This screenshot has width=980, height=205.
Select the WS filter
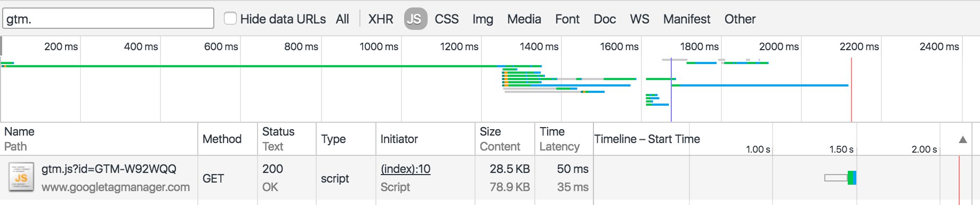tap(639, 19)
